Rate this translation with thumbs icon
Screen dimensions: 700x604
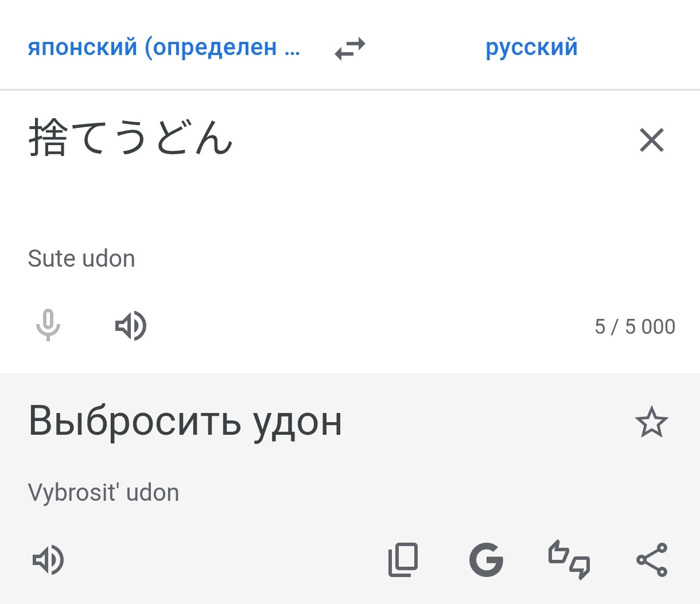569,560
